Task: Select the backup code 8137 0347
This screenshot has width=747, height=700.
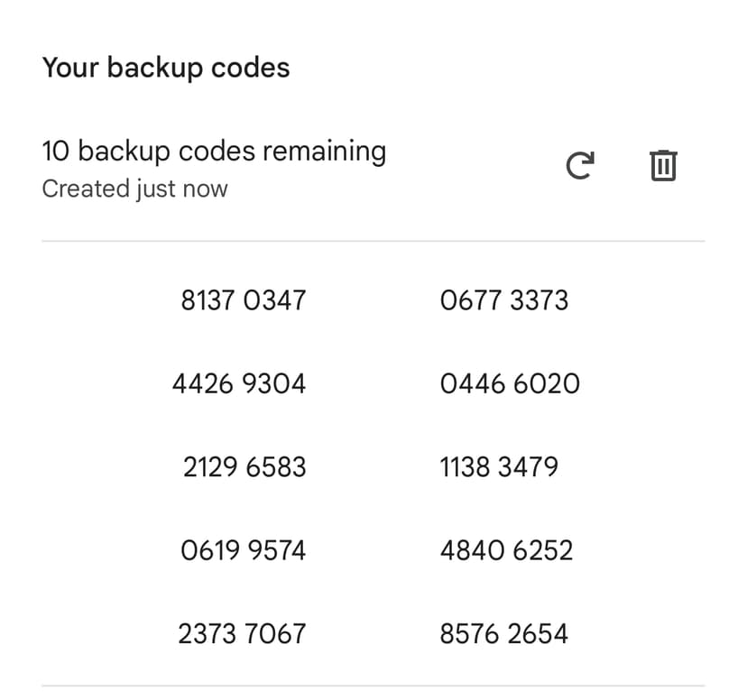Action: pos(244,300)
